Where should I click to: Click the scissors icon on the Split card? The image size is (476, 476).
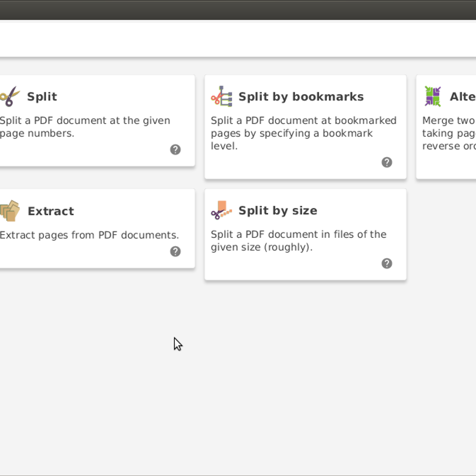[x=10, y=96]
